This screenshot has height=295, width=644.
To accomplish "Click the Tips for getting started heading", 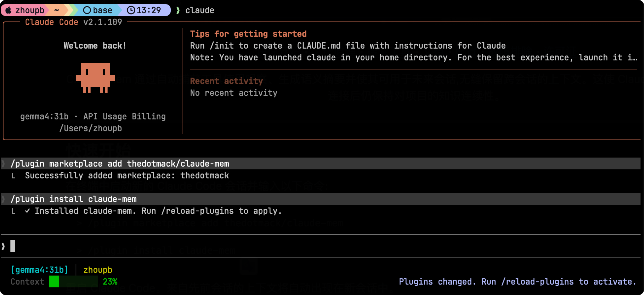I will (x=248, y=34).
